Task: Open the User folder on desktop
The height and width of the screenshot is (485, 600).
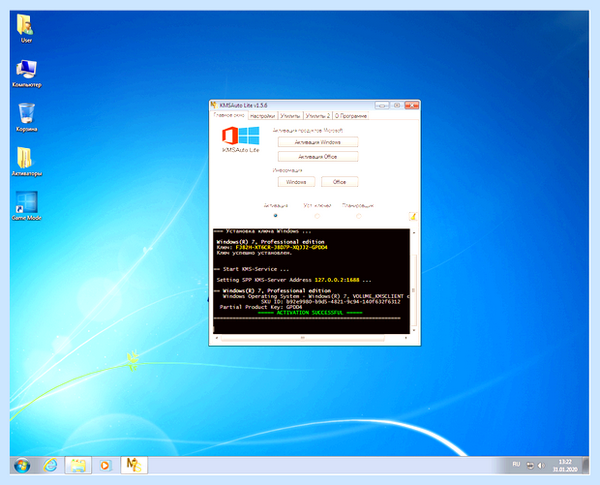Action: [x=26, y=28]
